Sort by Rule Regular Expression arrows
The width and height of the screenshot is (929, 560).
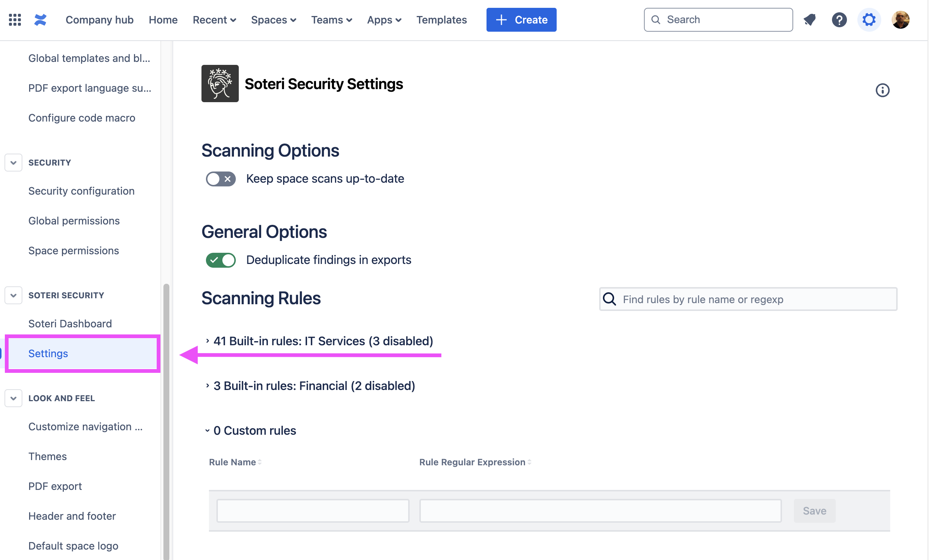529,462
